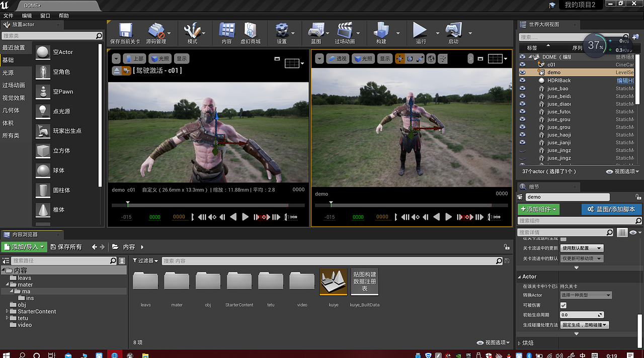Screen dimensions: 644x358
Task: Click right viewport timeline playhead marker
Action: (x=331, y=204)
